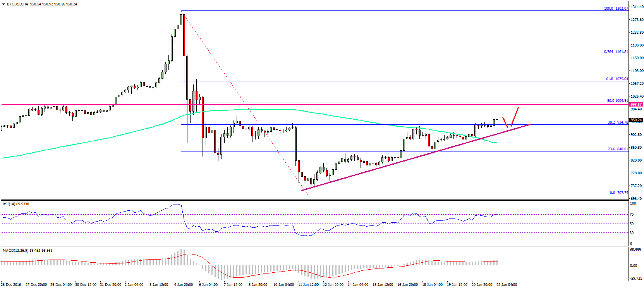Viewport: 644px width, 289px height.
Task: Click the 902.80 price axis value
Action: point(637,135)
